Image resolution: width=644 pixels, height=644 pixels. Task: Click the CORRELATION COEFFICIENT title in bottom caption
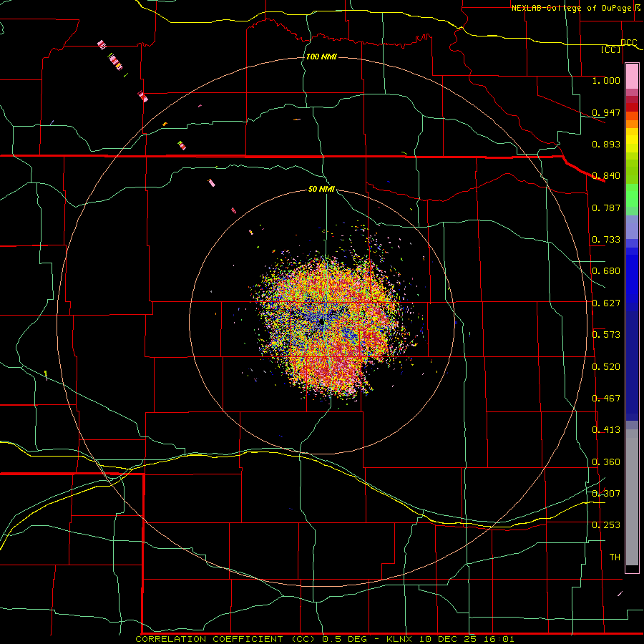209,639
